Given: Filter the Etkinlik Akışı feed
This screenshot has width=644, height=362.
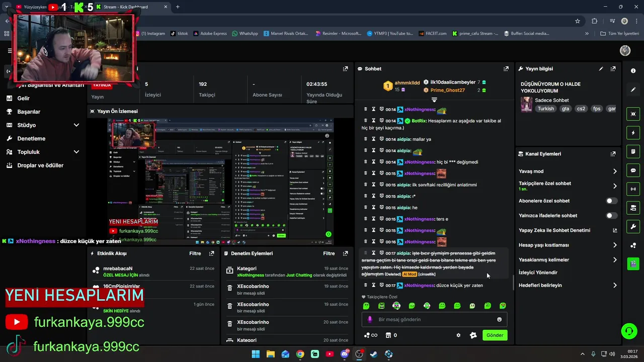Looking at the screenshot, I should point(195,253).
